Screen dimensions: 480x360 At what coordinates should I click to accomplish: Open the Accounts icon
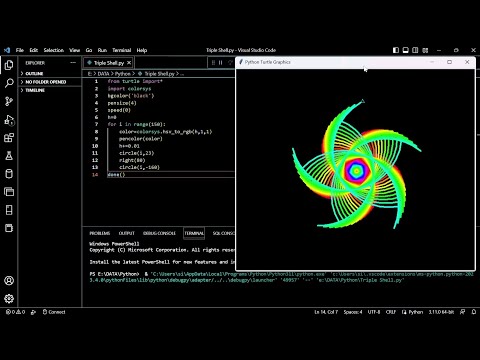[9, 280]
